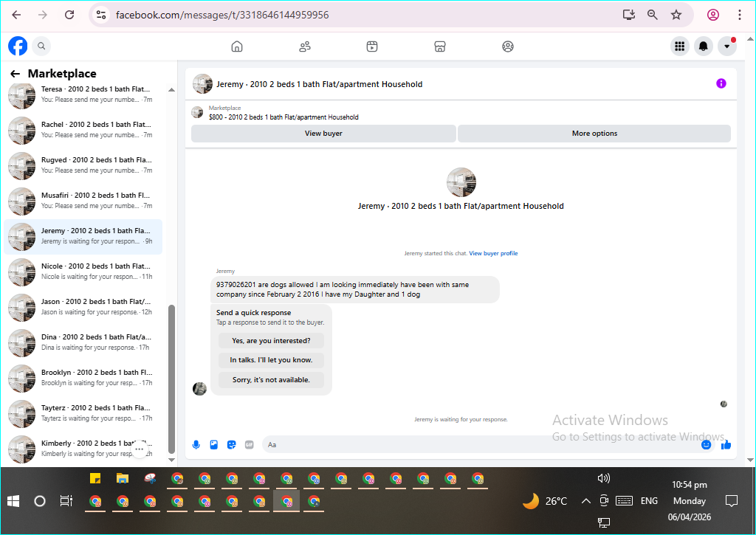
Task: Click the View buyer button
Action: [323, 134]
